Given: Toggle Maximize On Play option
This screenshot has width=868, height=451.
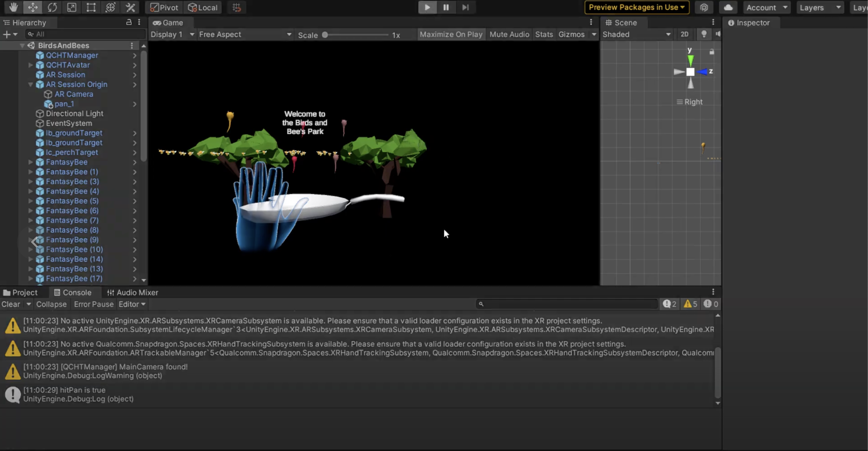Looking at the screenshot, I should 451,34.
